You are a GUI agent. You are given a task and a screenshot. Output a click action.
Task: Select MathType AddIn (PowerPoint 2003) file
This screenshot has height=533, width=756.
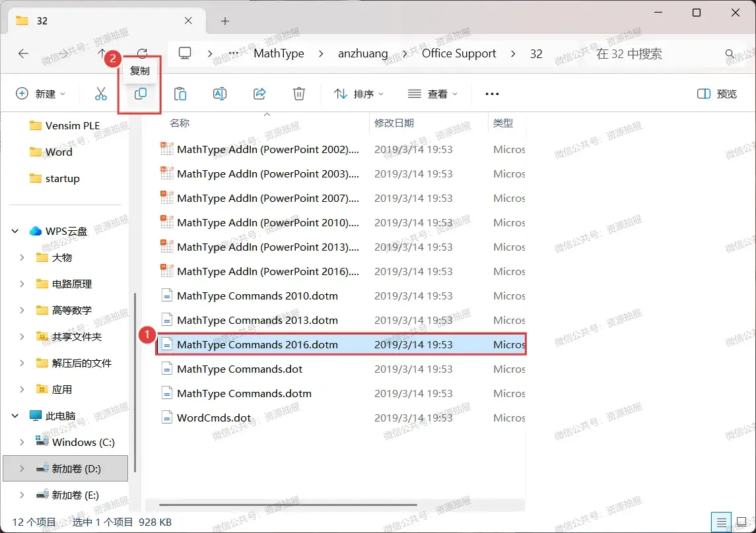pos(341,173)
